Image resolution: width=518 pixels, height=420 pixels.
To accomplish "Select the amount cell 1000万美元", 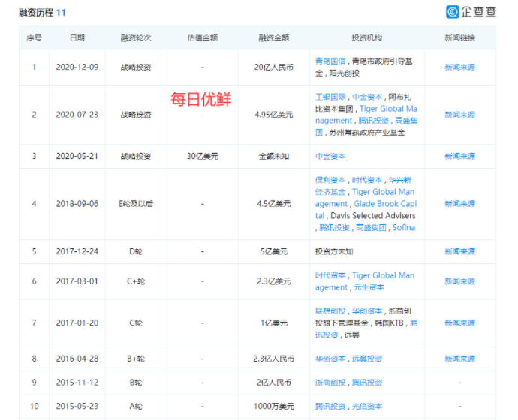I will [x=274, y=406].
